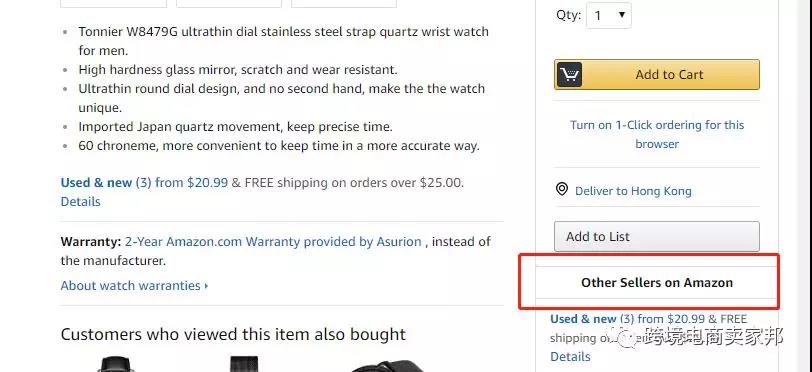Open Used & new offers below feature bullets
The image size is (812, 372).
pos(144,182)
